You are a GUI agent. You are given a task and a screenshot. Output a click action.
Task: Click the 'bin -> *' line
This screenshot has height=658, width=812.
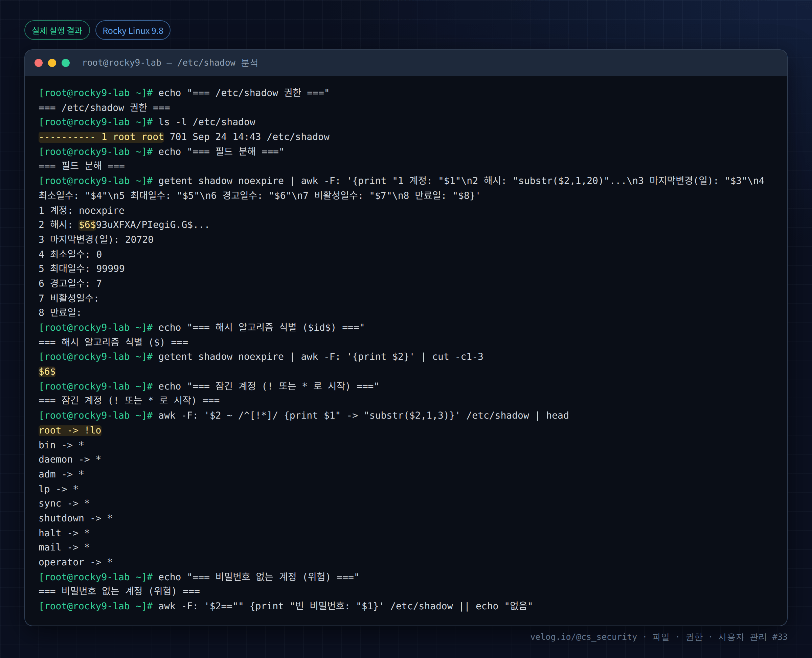[x=62, y=445]
